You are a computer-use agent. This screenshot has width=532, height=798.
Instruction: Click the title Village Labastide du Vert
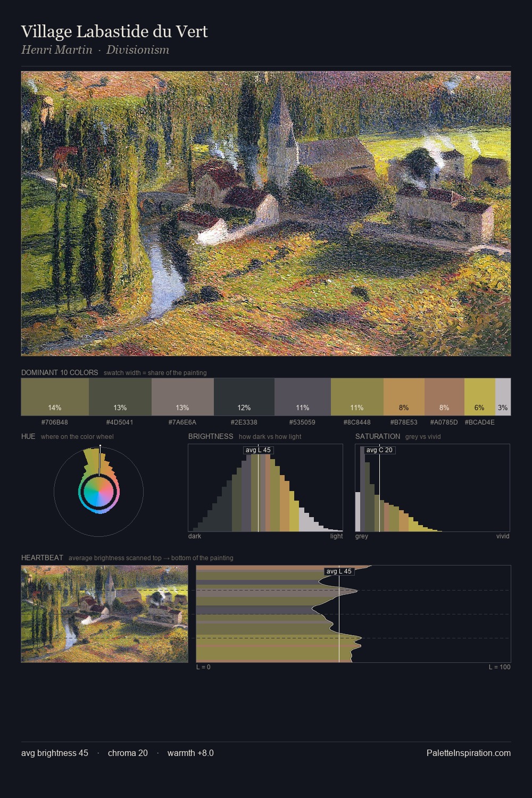pyautogui.click(x=114, y=31)
